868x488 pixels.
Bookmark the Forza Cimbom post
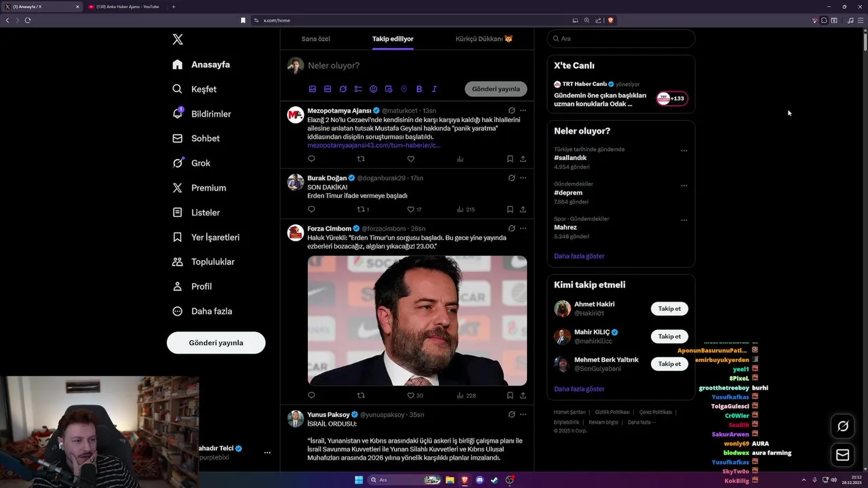510,395
